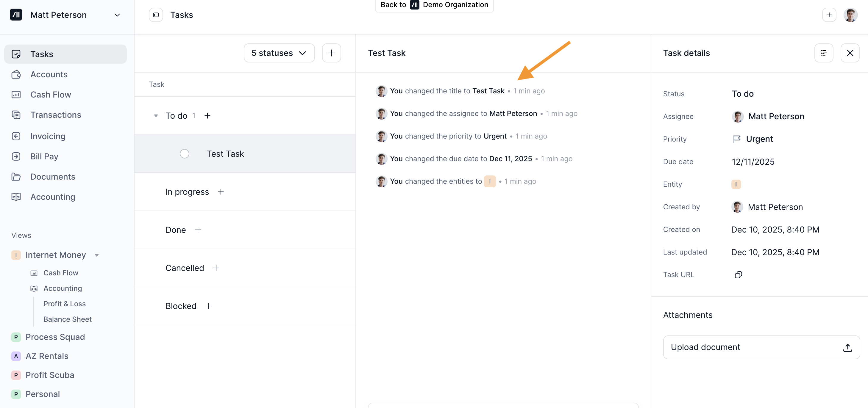The width and height of the screenshot is (868, 408).
Task: Collapse the Internet Money view
Action: point(97,255)
